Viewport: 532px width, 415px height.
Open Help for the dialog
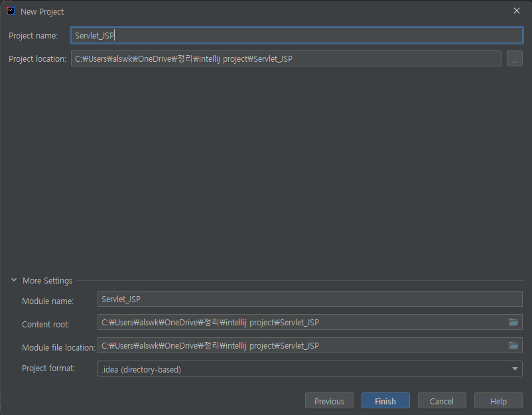pyautogui.click(x=498, y=401)
